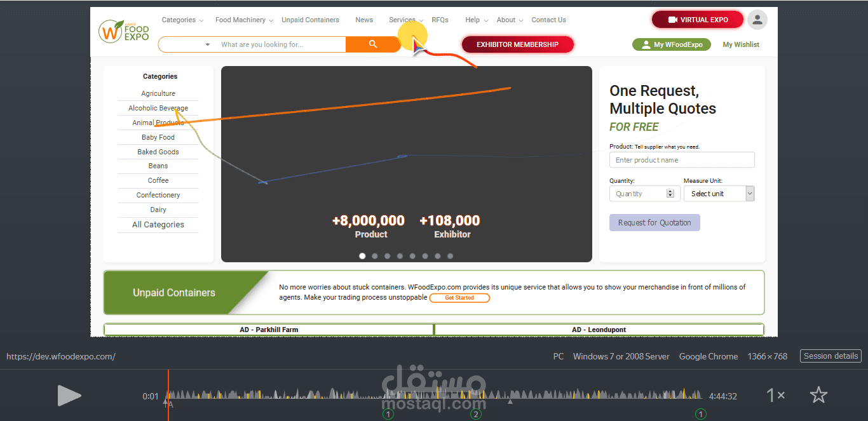Click the Get Started button
868x421 pixels.
point(459,298)
